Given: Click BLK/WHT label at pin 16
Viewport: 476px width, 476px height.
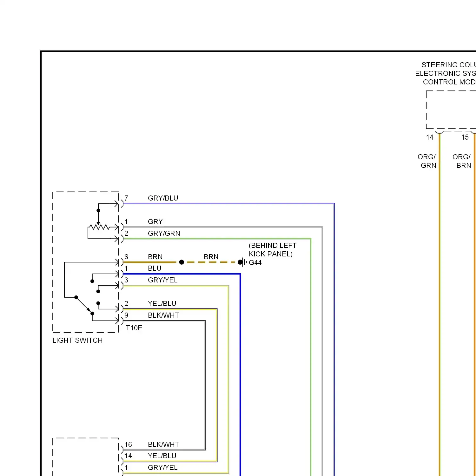Looking at the screenshot, I should [163, 444].
